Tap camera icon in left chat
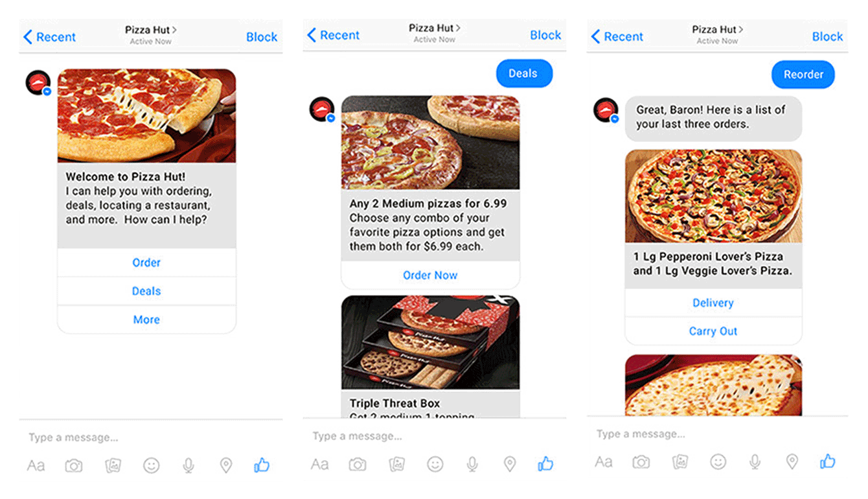868x499 pixels. click(74, 465)
